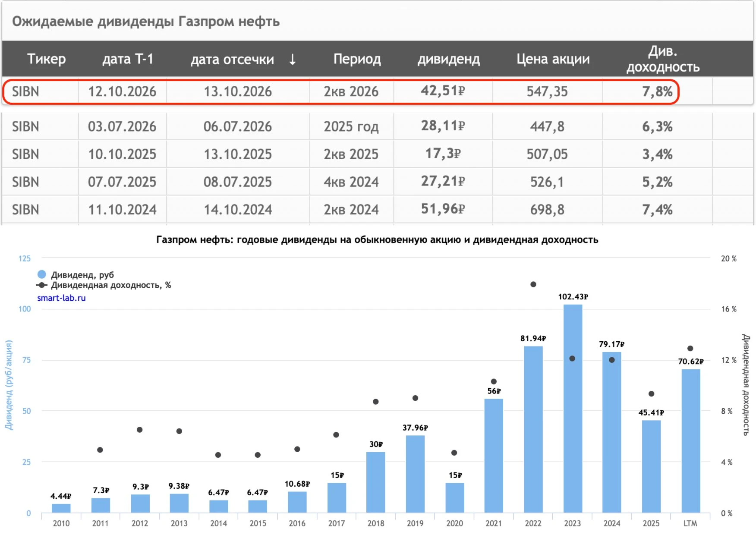Click the 51,96₽ dividend value
Image resolution: width=756 pixels, height=535 pixels.
(443, 209)
